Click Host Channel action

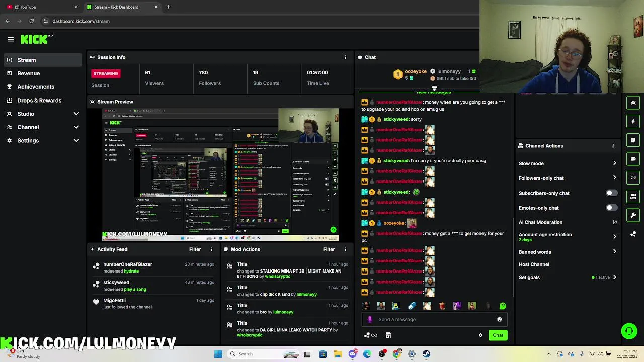click(534, 264)
